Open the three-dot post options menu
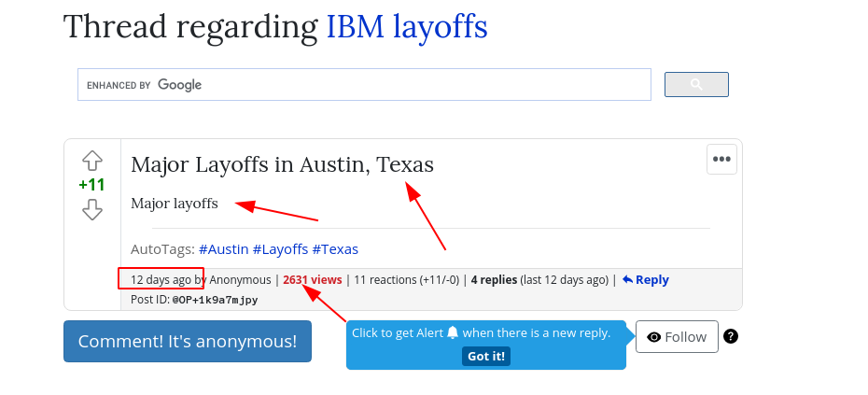The width and height of the screenshot is (868, 395). [x=721, y=159]
